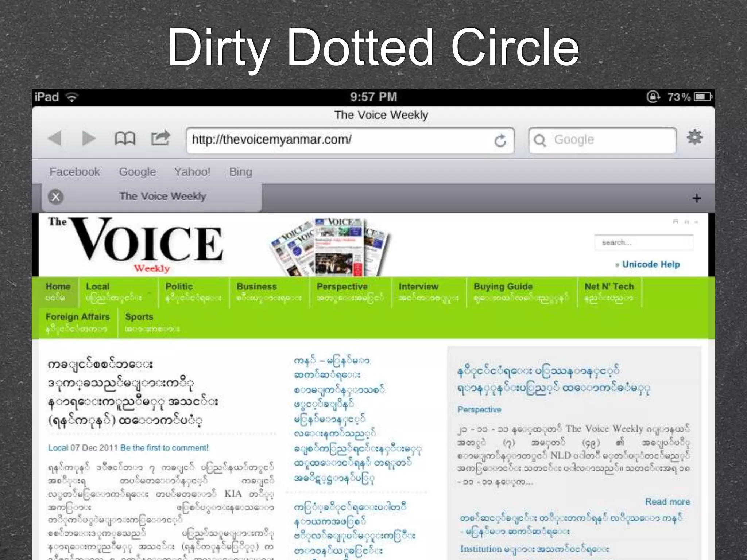Click the 9:57 PM clock
The height and width of the screenshot is (560, 747).
tap(373, 97)
